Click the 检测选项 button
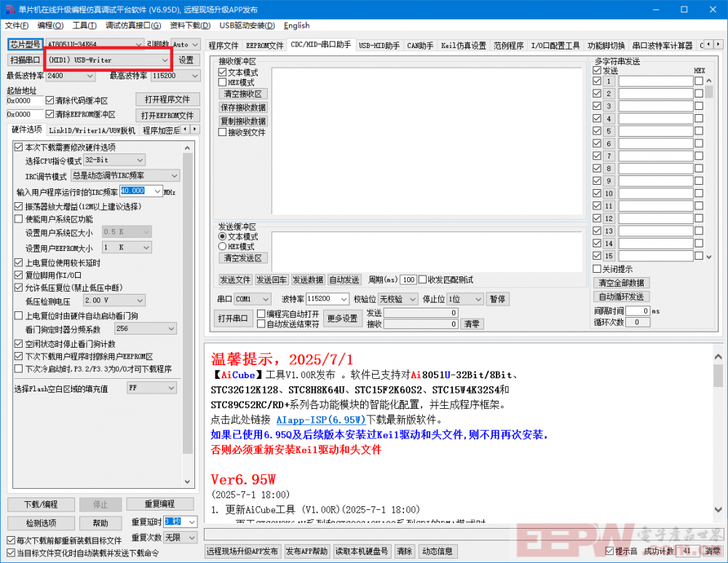The height and width of the screenshot is (563, 728). coord(41,523)
